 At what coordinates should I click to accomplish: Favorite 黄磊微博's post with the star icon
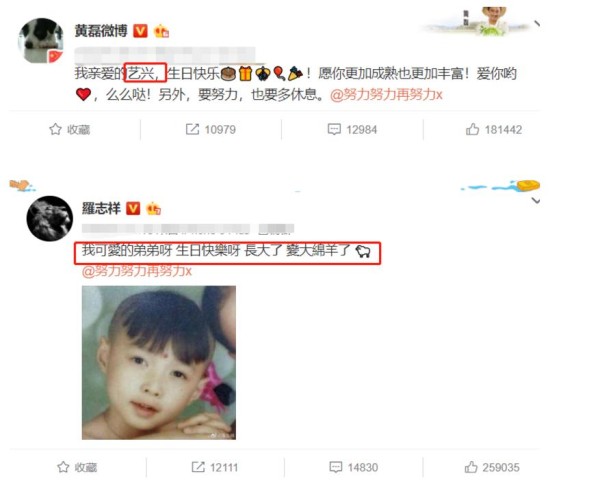tap(70, 129)
